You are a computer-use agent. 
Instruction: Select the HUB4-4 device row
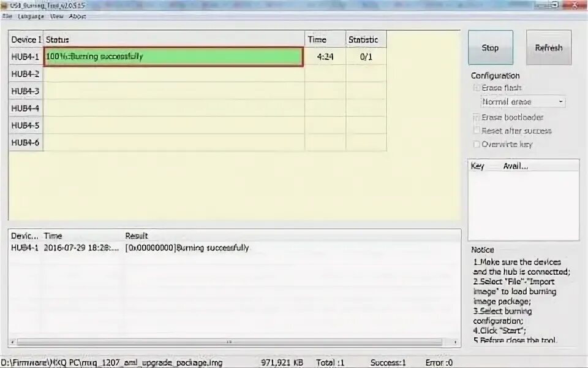point(197,108)
